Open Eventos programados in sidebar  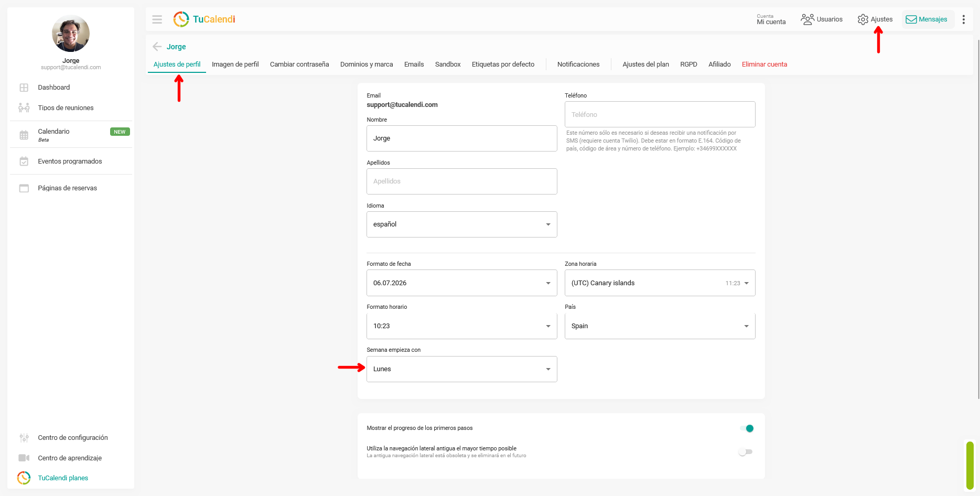[71, 161]
